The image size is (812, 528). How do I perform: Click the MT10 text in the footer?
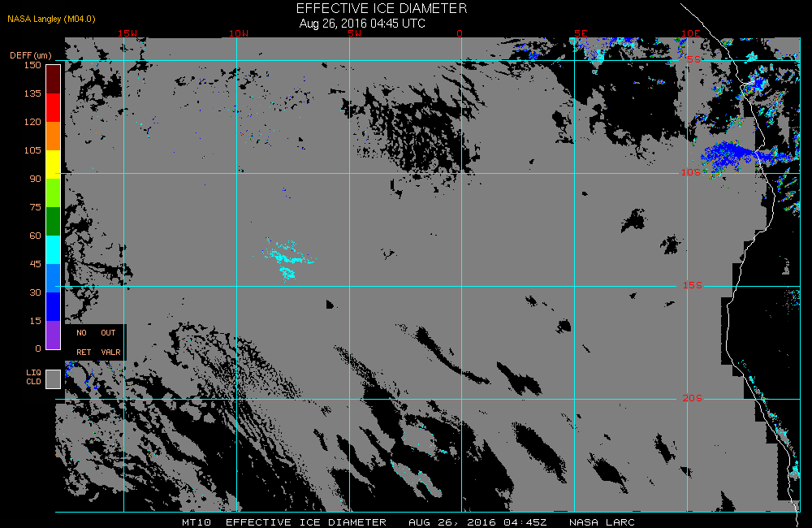[x=197, y=522]
